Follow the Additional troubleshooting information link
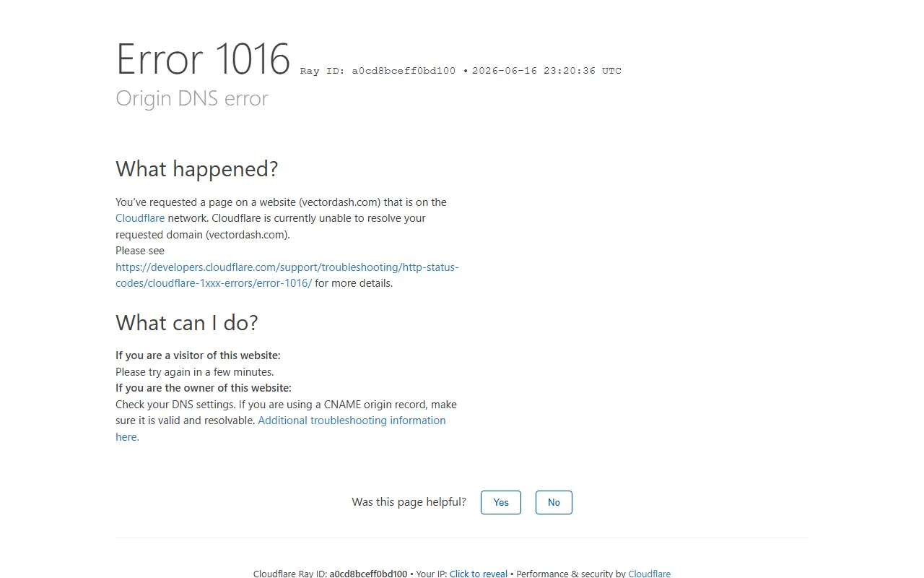The height and width of the screenshot is (578, 924). pos(281,428)
